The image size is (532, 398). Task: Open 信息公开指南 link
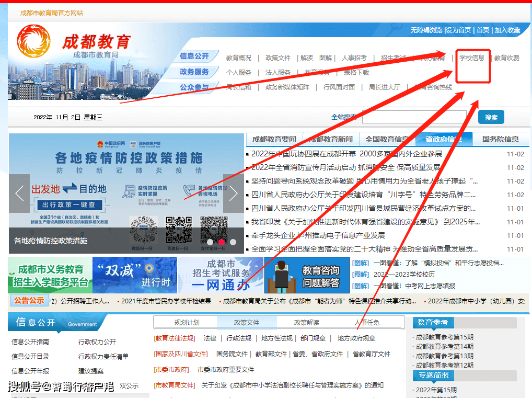tap(30, 342)
